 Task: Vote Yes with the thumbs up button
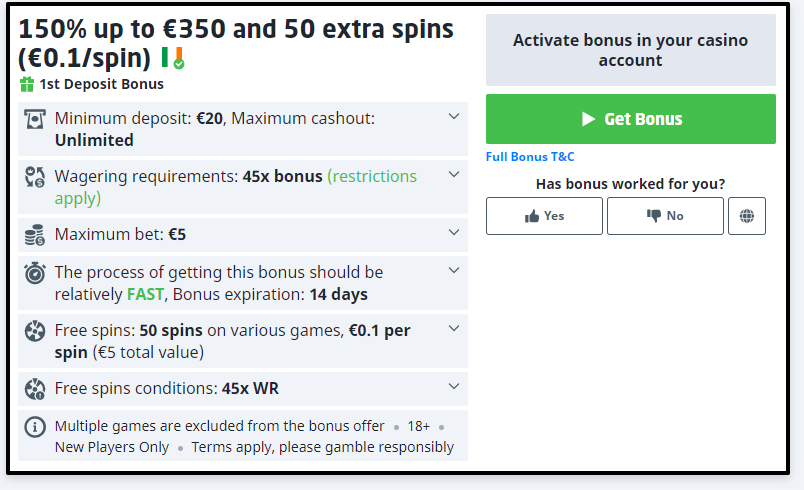pyautogui.click(x=544, y=216)
